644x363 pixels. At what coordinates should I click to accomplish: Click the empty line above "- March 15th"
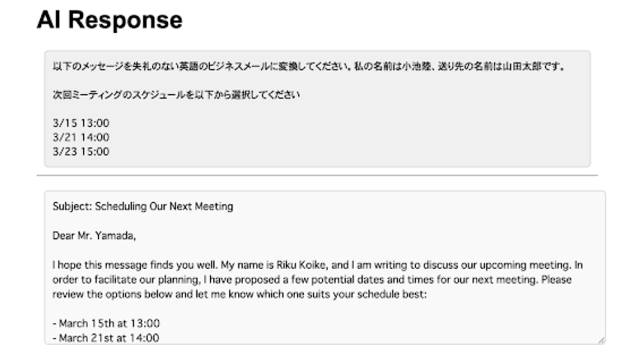pos(193,309)
